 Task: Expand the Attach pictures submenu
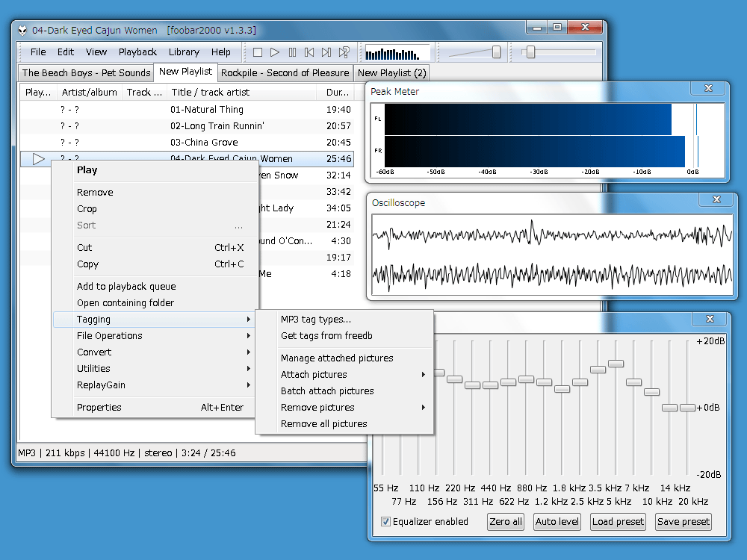(344, 374)
